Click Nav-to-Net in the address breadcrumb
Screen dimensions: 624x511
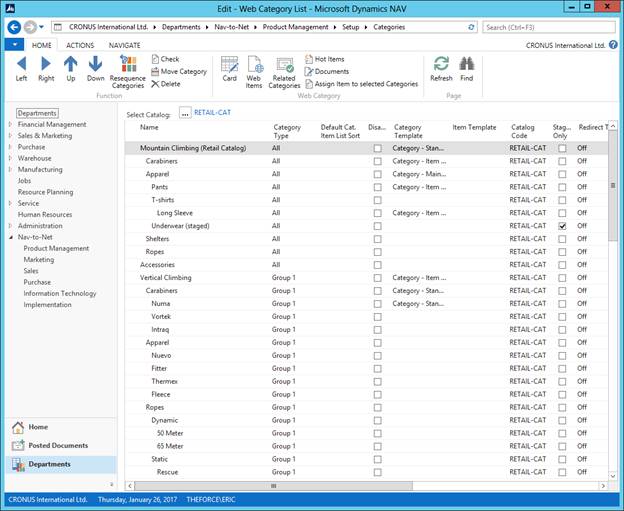coord(232,27)
